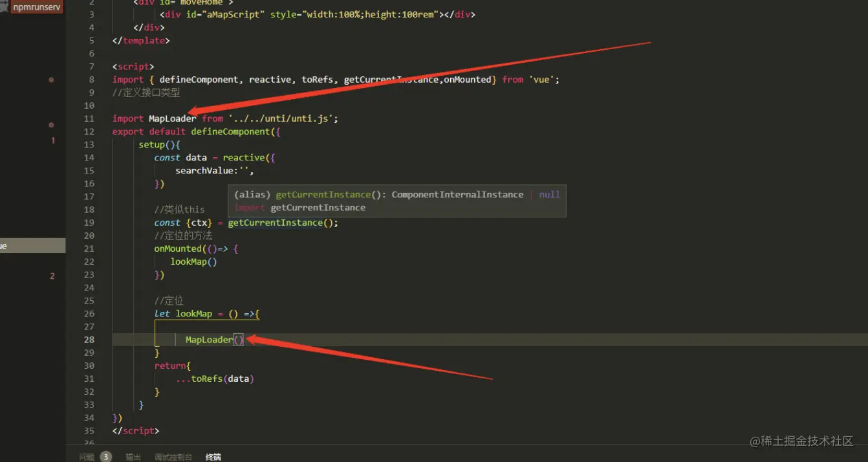Click lookMap() call on line 22
This screenshot has height=462, width=868.
pos(193,261)
